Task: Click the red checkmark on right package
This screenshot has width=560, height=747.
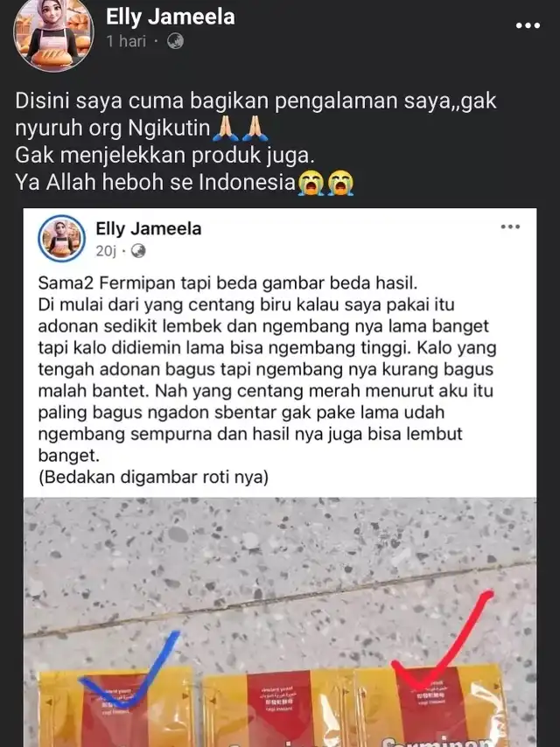Action: coord(441,639)
